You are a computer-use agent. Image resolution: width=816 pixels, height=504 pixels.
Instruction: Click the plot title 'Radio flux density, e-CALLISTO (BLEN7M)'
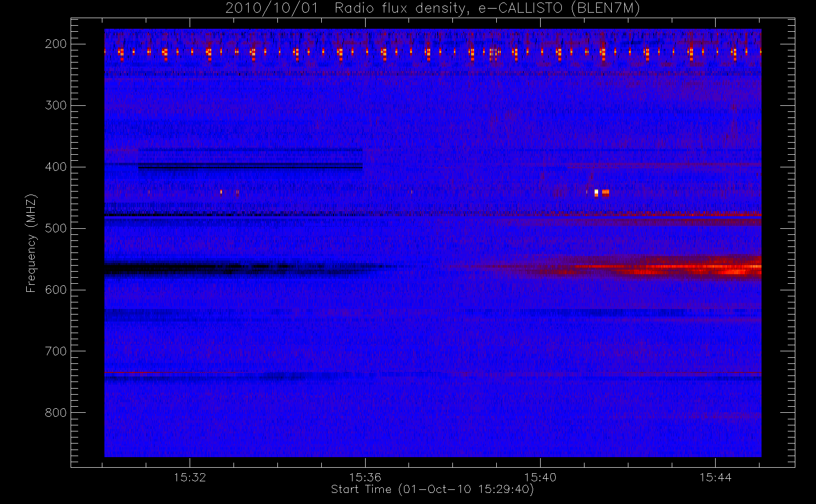pos(487,9)
